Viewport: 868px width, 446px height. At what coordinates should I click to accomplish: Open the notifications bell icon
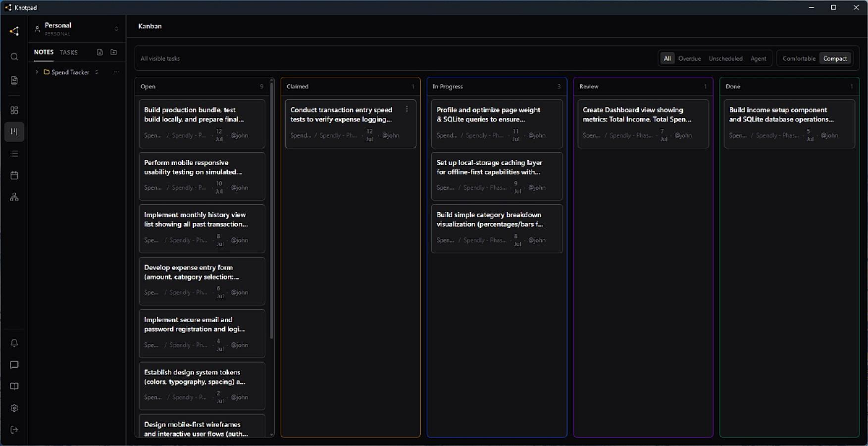click(14, 343)
